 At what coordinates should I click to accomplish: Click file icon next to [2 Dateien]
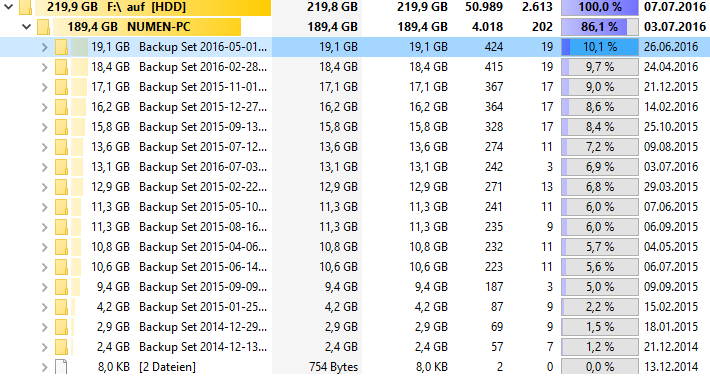61,367
